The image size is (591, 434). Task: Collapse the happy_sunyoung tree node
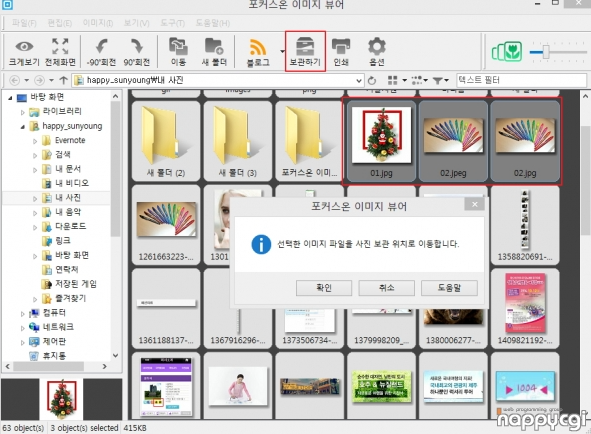tap(23, 127)
